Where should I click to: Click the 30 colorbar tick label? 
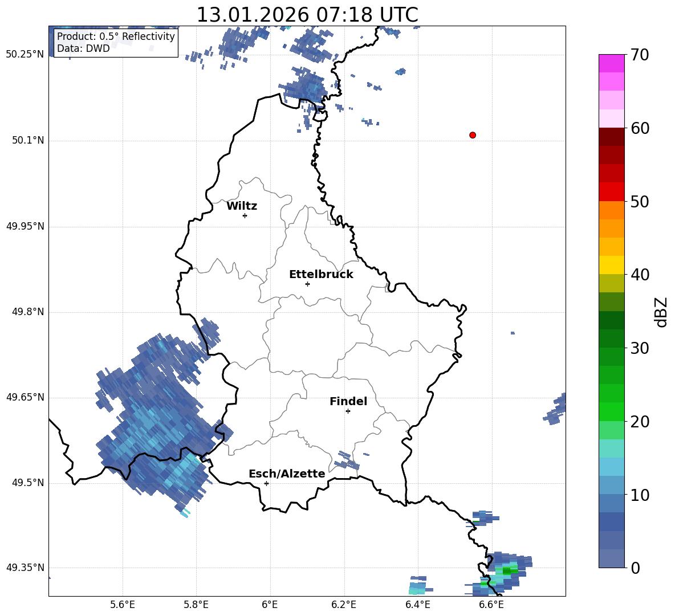pos(640,348)
